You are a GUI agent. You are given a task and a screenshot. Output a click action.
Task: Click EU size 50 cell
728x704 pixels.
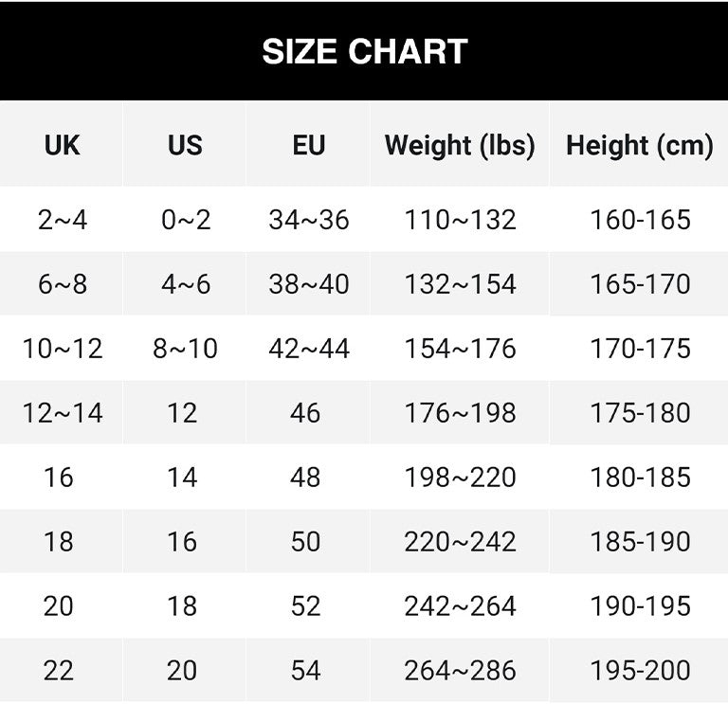[305, 542]
